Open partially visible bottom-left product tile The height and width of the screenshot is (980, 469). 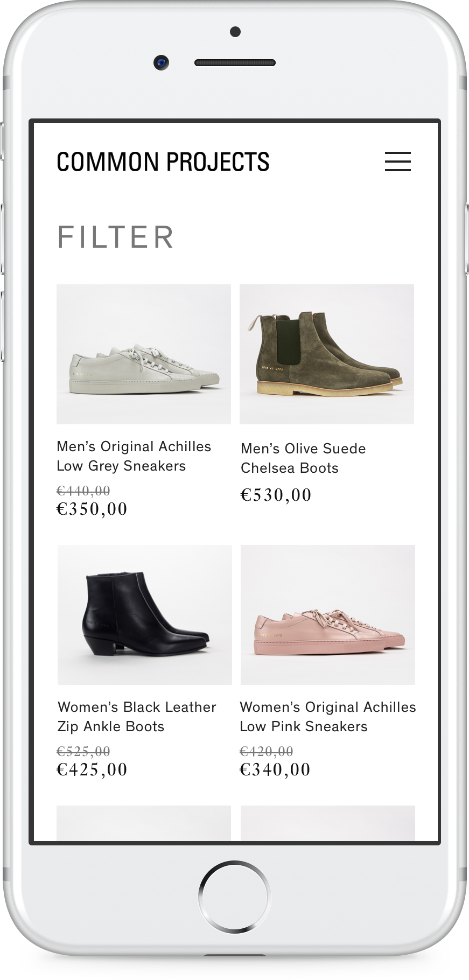pos(144,823)
